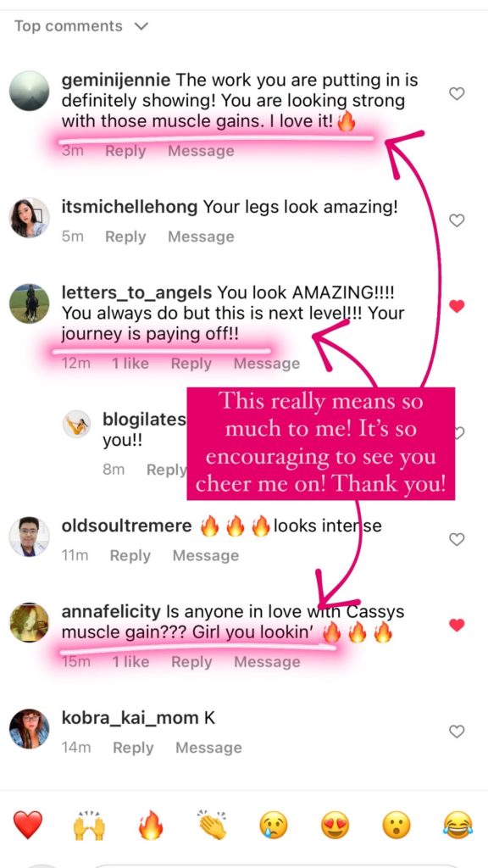This screenshot has height=868, width=488.
Task: Open the Top comments sort dropdown
Action: (x=81, y=26)
